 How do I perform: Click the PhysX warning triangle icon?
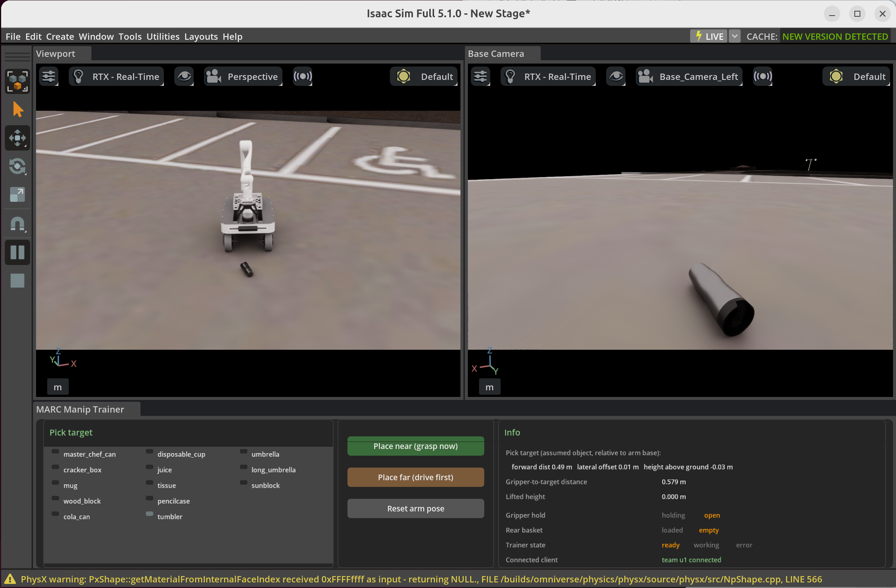tap(10, 579)
